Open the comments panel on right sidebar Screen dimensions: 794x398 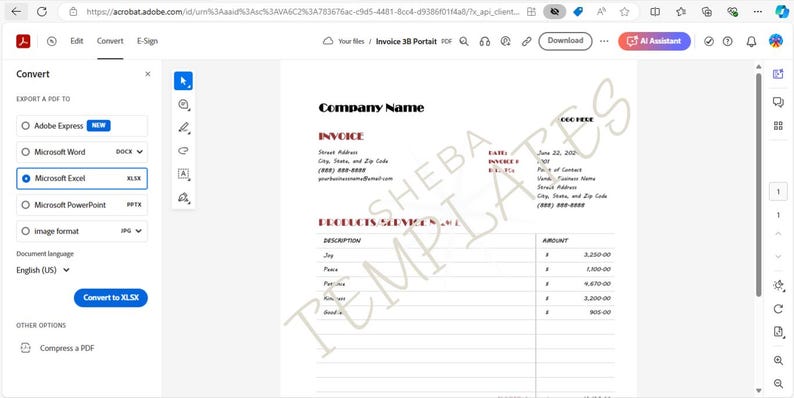click(778, 102)
